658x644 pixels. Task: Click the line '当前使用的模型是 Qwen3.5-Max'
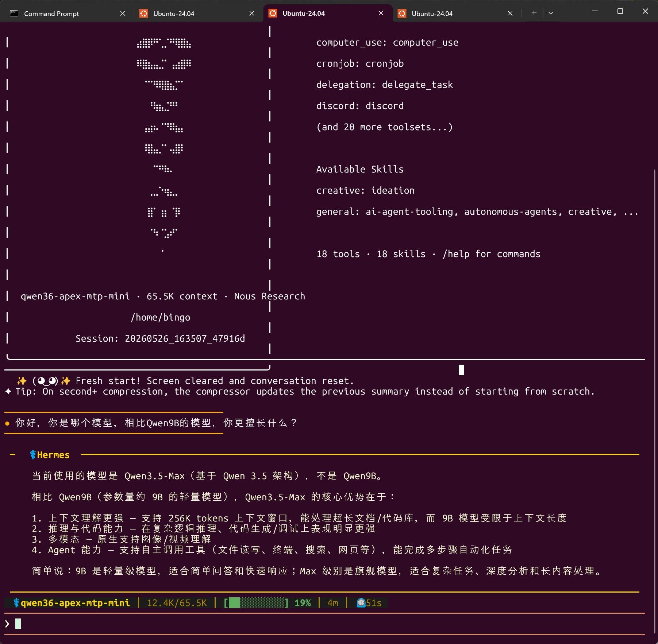click(207, 476)
